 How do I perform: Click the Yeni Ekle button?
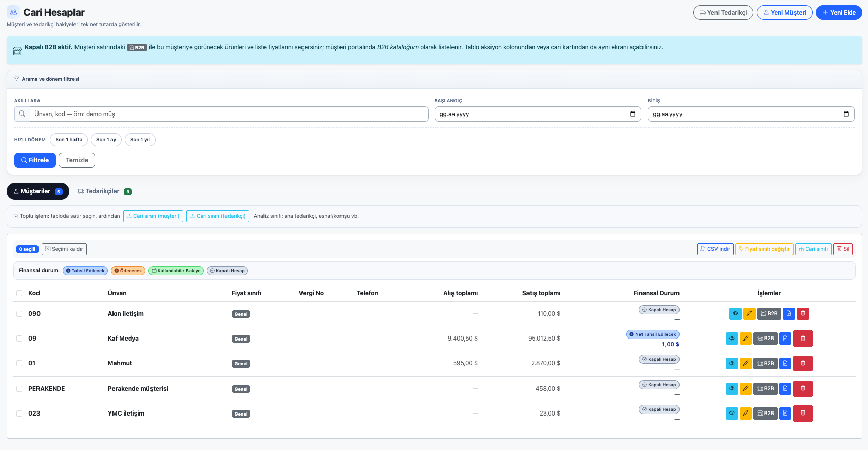(x=839, y=13)
